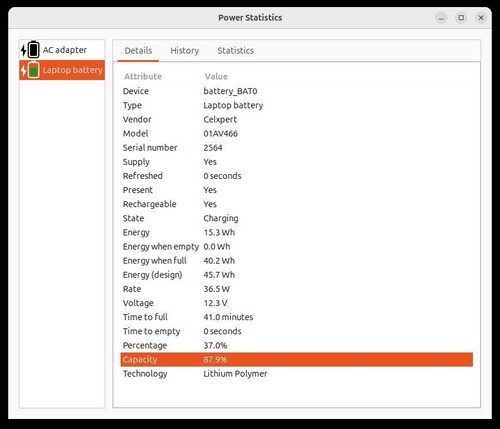Select AC adapter device entry

click(x=62, y=50)
